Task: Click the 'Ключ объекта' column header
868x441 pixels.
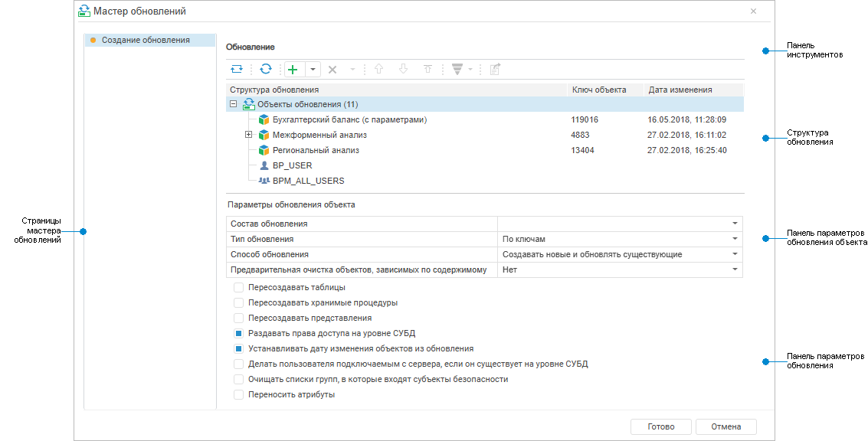Action: click(x=599, y=90)
